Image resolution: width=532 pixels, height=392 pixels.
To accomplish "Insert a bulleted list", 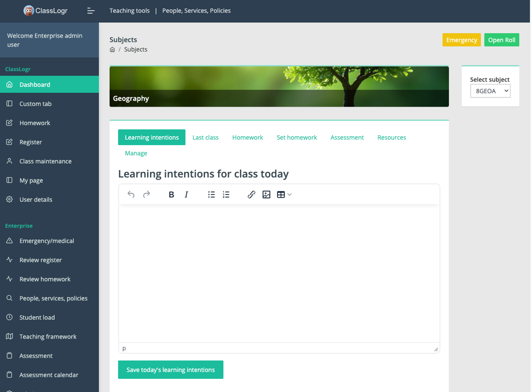I will [x=211, y=195].
